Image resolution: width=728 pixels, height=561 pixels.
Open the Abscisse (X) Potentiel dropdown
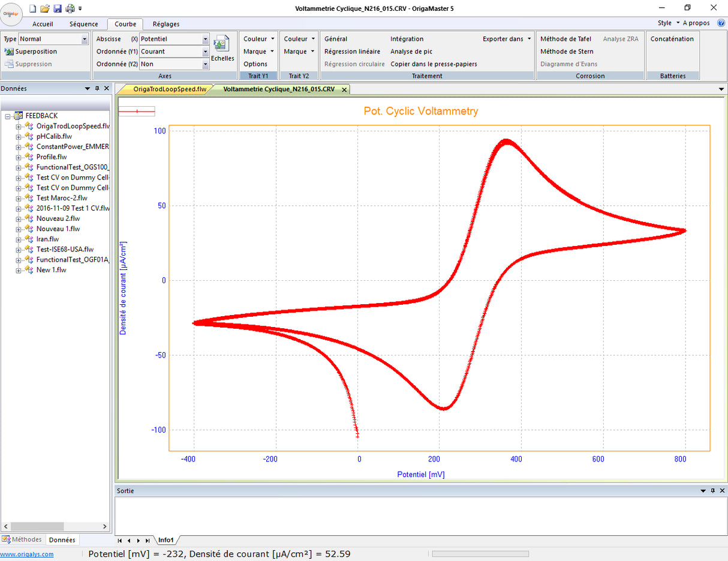pos(205,39)
